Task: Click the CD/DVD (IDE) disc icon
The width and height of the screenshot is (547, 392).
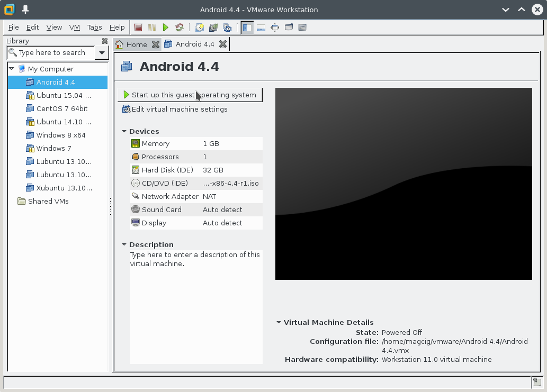Action: point(136,183)
